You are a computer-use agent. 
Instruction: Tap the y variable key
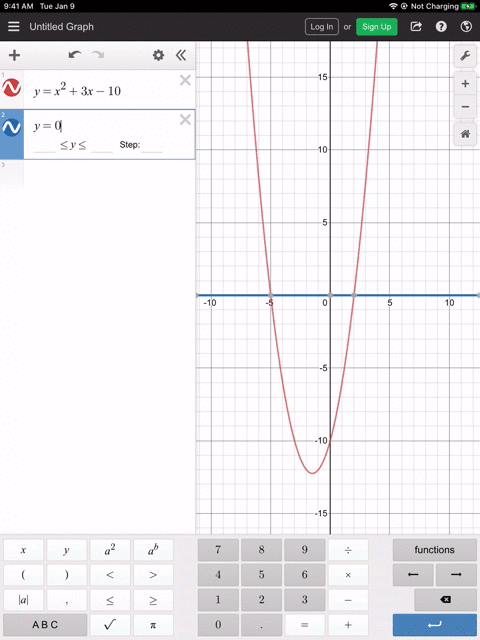(67, 550)
